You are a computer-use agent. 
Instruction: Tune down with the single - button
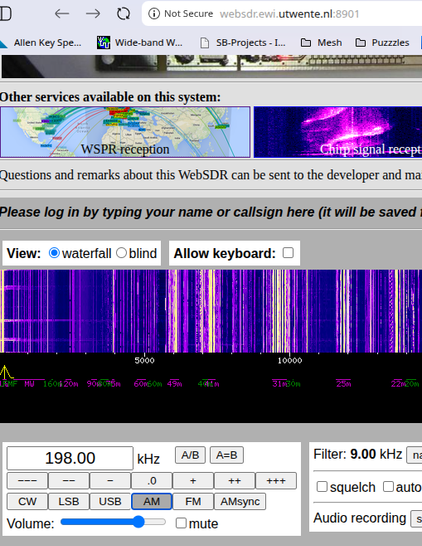[110, 481]
